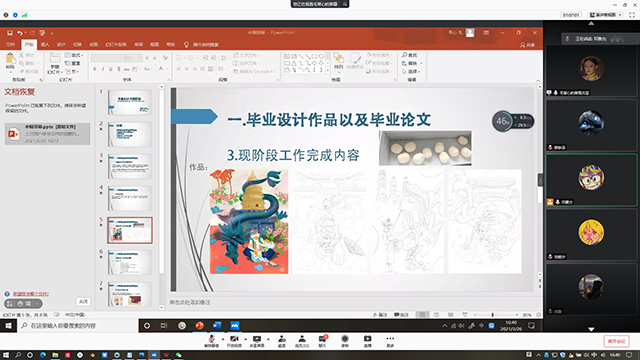The width and height of the screenshot is (640, 360).
Task: Collapse the ribbon with the chevron
Action: pyautogui.click(x=538, y=80)
